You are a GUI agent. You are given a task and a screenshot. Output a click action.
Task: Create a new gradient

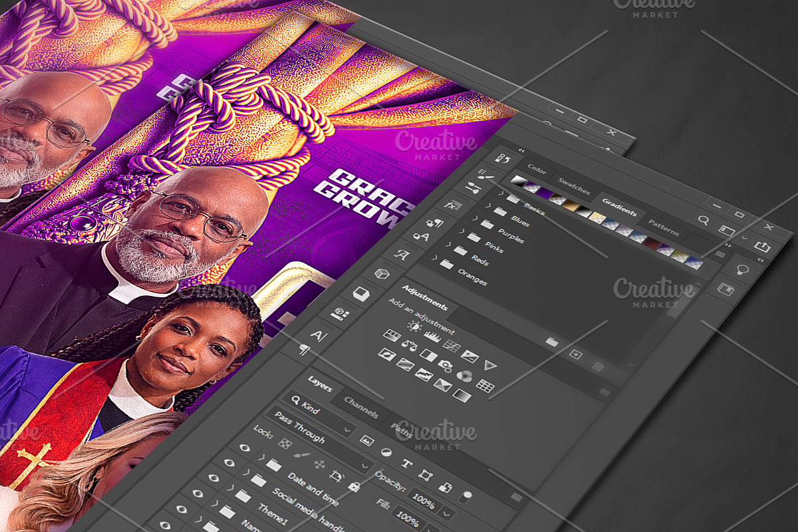[576, 354]
